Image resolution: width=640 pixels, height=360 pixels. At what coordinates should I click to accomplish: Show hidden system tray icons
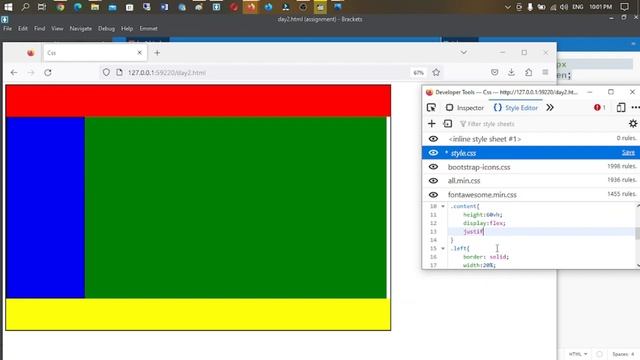508,7
